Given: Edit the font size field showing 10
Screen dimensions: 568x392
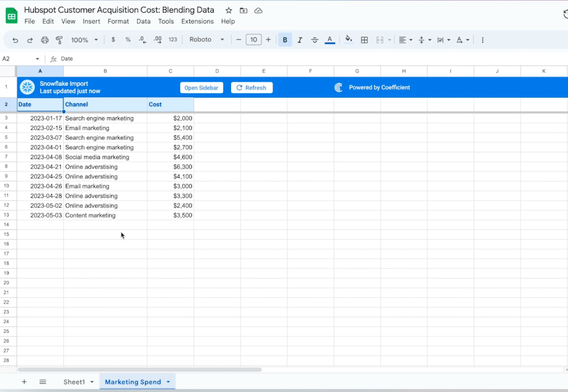Looking at the screenshot, I should pos(254,40).
